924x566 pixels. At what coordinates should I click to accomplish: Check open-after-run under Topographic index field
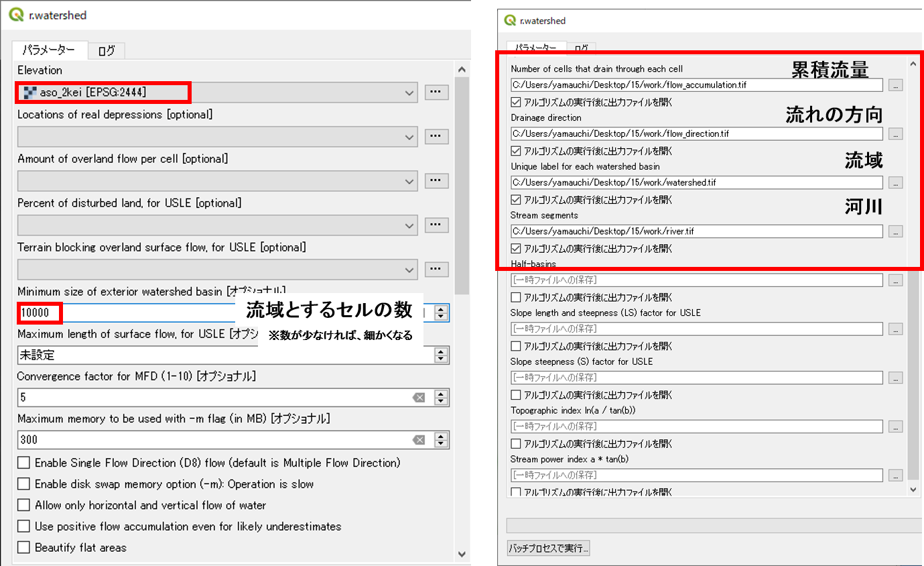click(515, 443)
